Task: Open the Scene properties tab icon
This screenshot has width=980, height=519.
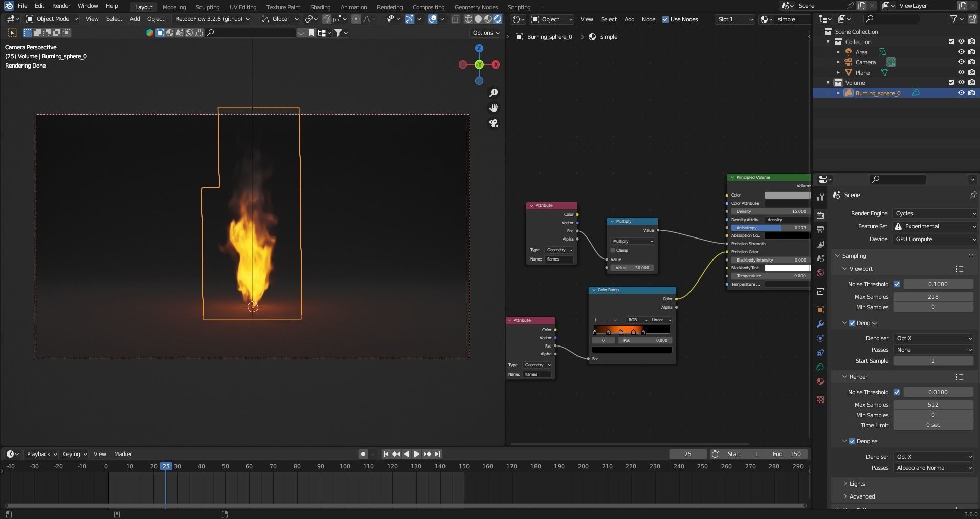Action: pyautogui.click(x=820, y=258)
